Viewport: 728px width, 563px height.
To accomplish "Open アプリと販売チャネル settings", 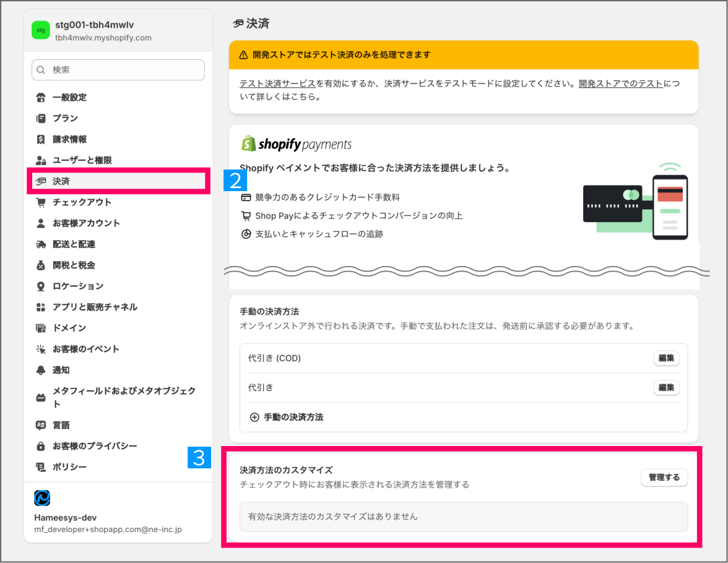I will [x=95, y=307].
